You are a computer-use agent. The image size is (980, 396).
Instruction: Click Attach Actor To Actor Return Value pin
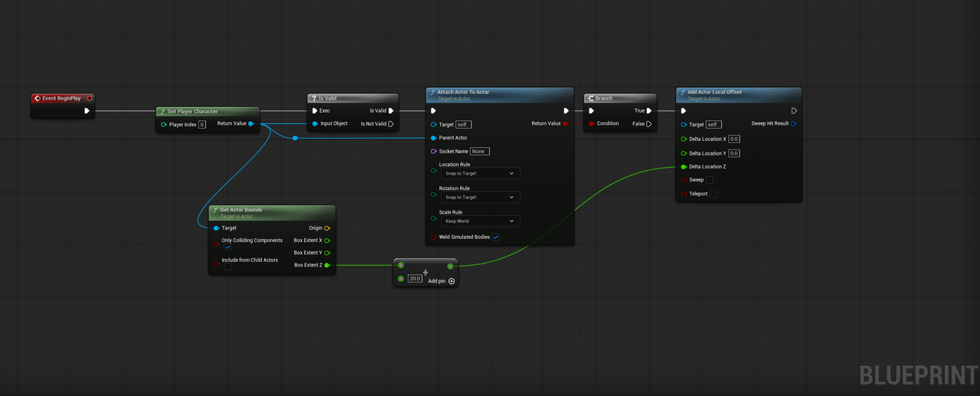coord(566,123)
